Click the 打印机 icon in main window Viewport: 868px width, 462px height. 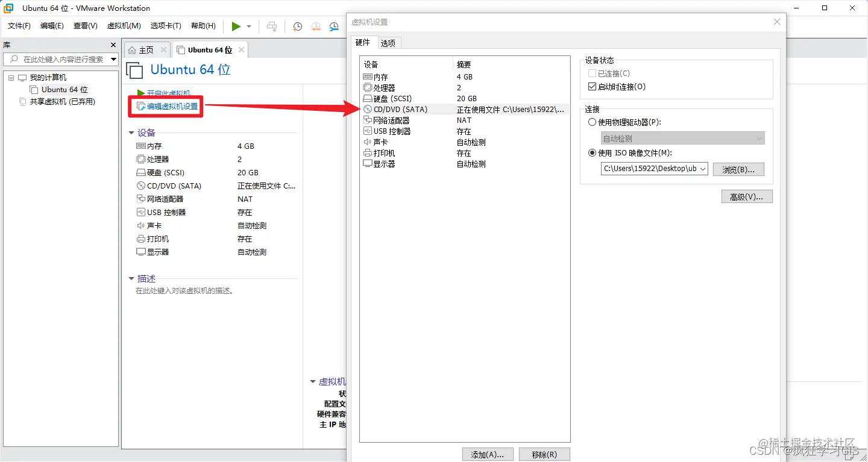pyautogui.click(x=140, y=239)
